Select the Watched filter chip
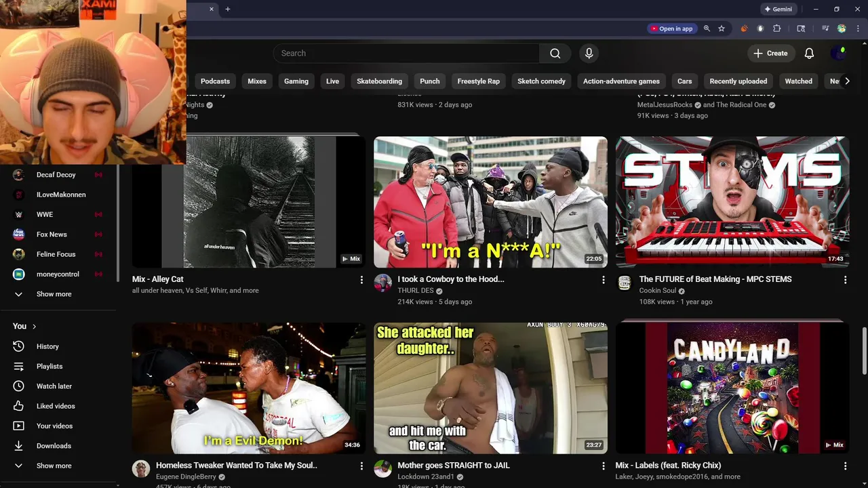868x488 pixels. click(799, 81)
